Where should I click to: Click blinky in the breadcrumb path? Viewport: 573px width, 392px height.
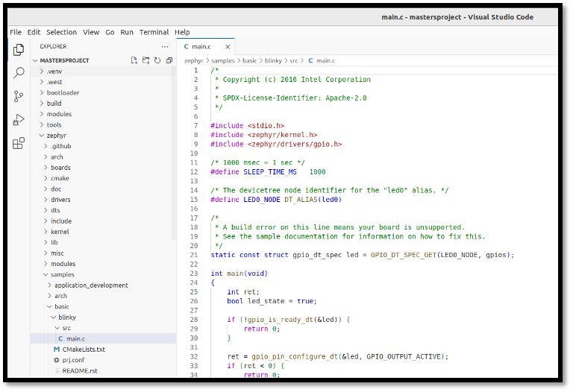[x=273, y=60]
